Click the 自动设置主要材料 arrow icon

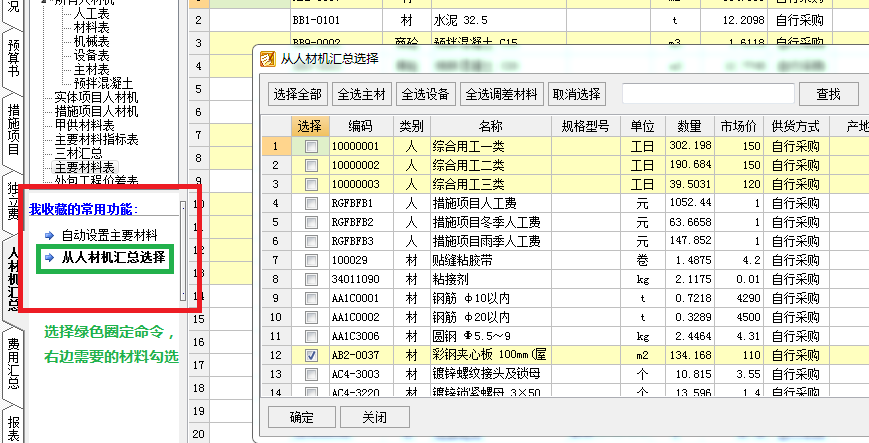50,236
